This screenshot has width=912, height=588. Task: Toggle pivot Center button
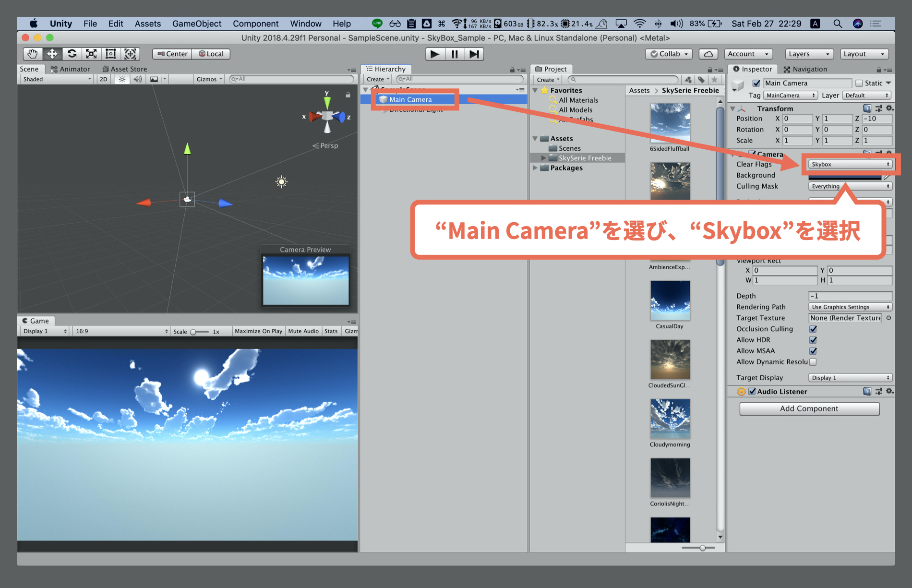[172, 54]
